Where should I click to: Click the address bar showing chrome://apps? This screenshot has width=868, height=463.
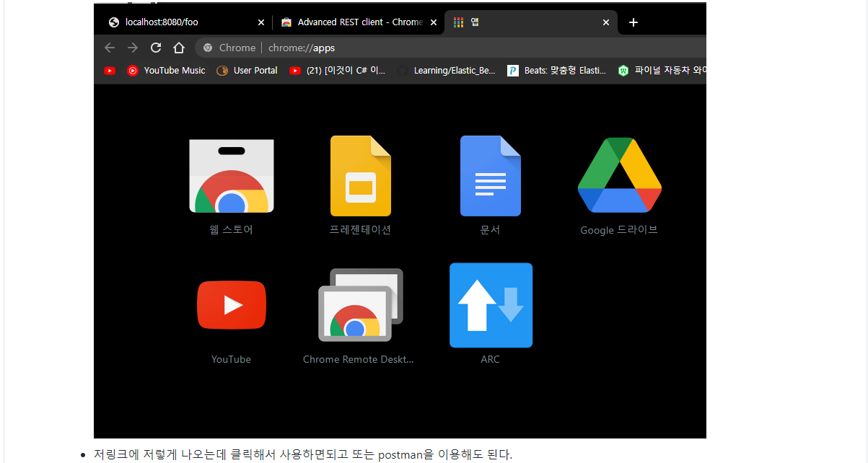click(x=450, y=48)
